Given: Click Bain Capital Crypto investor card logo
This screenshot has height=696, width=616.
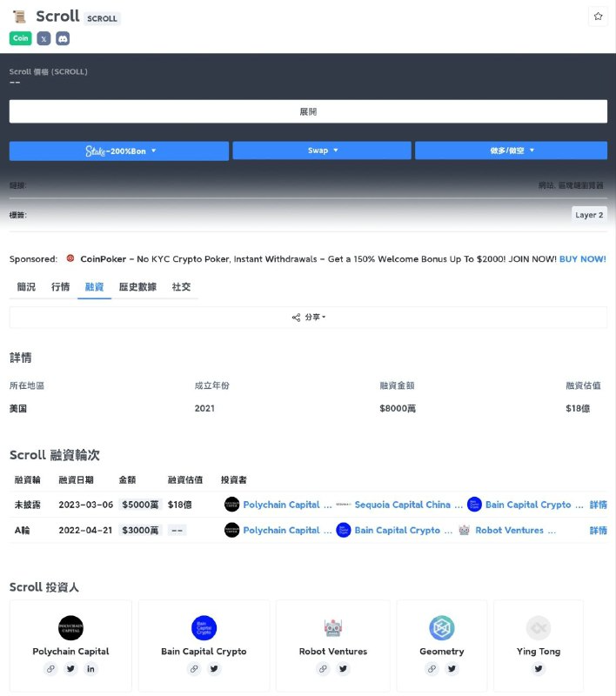Looking at the screenshot, I should (204, 628).
